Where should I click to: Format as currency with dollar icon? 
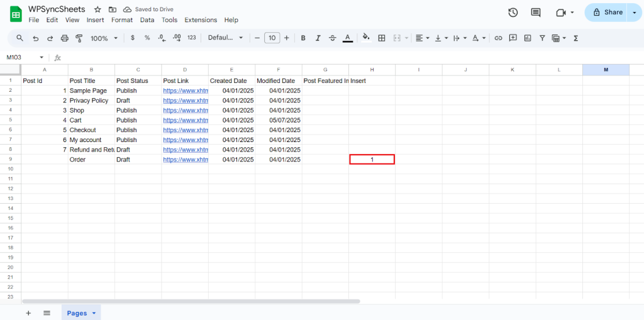132,38
